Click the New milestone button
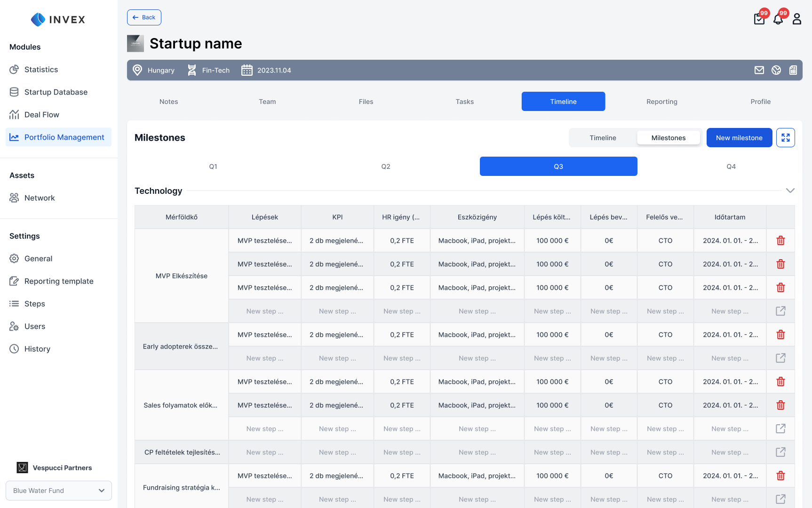 [739, 138]
